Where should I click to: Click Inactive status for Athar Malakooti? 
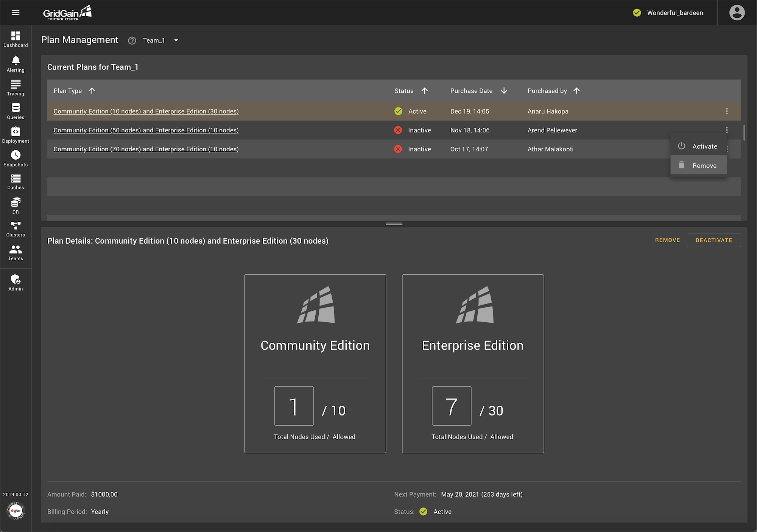[419, 149]
